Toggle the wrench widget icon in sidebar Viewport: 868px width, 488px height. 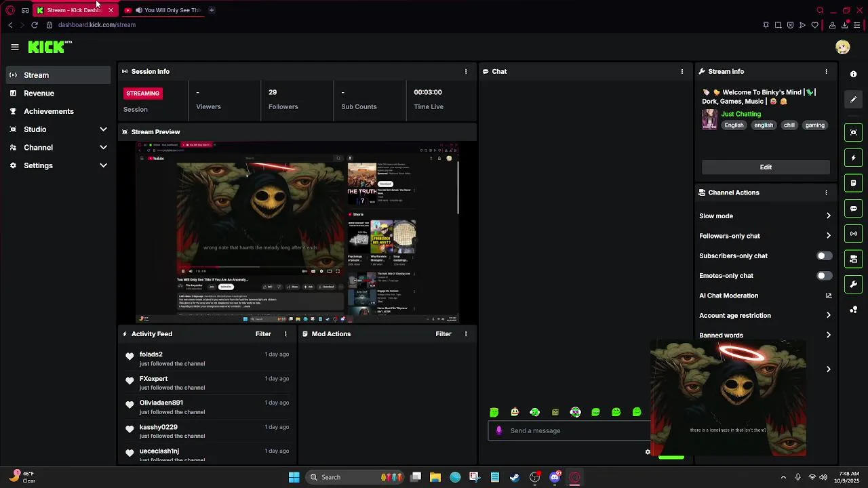click(x=854, y=284)
